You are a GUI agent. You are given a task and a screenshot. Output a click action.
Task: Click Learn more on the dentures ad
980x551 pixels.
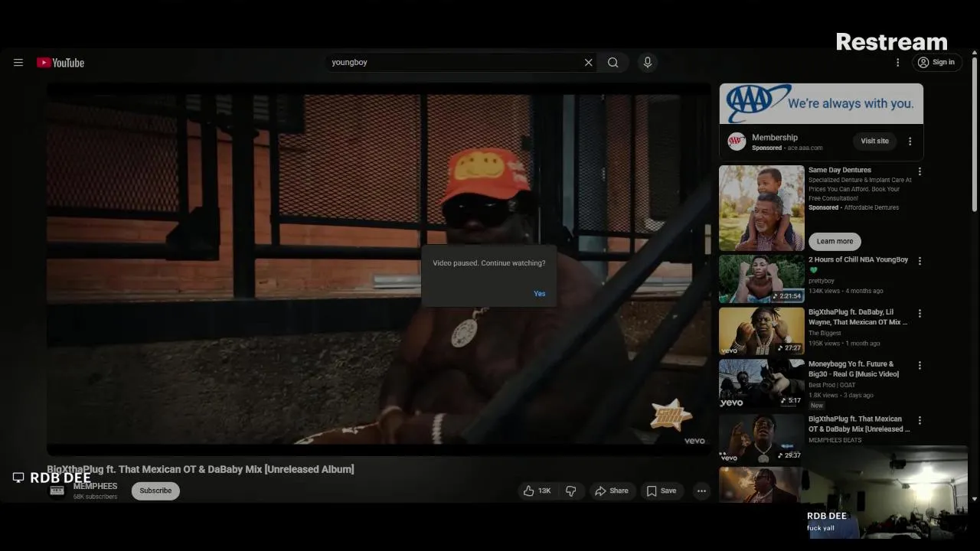tap(835, 242)
